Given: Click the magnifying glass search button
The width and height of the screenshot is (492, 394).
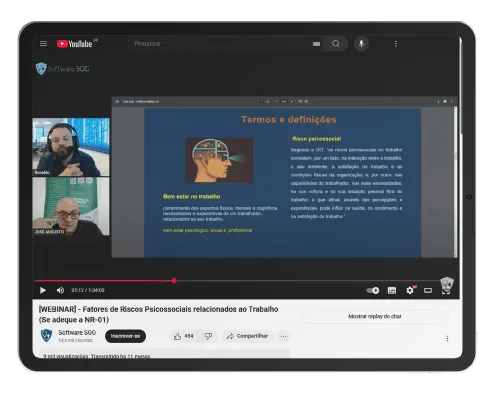Looking at the screenshot, I should tap(336, 44).
